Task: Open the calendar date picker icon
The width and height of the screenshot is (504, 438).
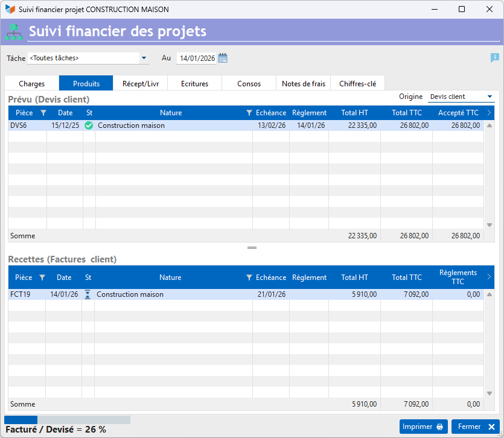Action: (x=223, y=58)
